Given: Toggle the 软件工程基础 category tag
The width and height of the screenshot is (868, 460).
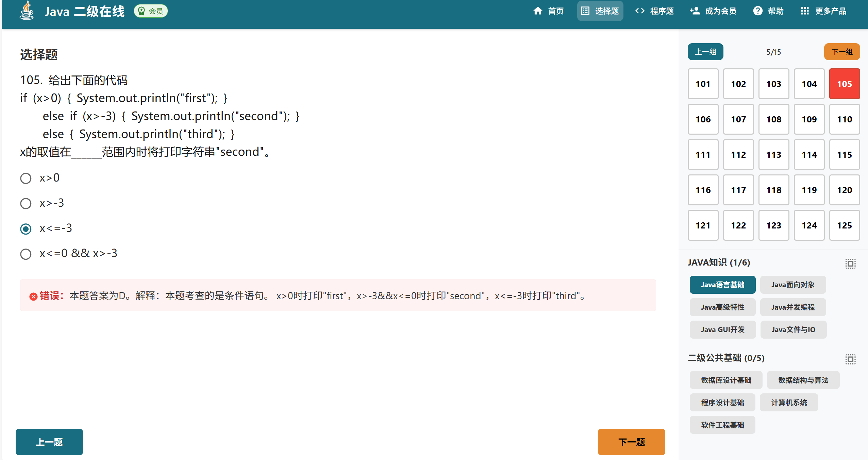Looking at the screenshot, I should pos(722,425).
